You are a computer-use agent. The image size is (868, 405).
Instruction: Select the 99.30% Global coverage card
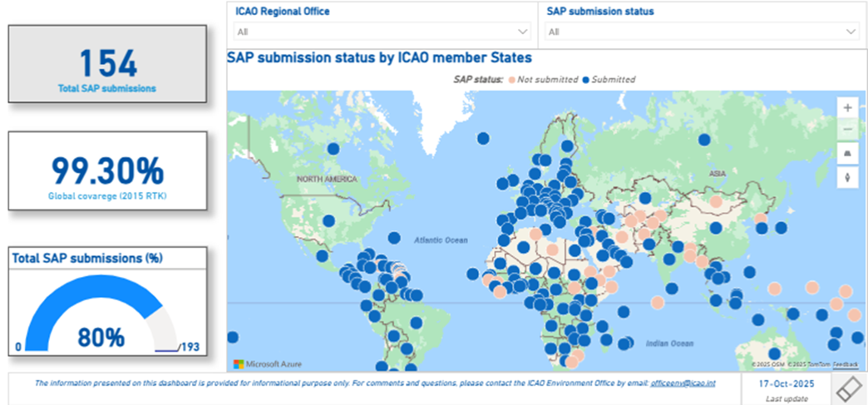pyautogui.click(x=107, y=171)
